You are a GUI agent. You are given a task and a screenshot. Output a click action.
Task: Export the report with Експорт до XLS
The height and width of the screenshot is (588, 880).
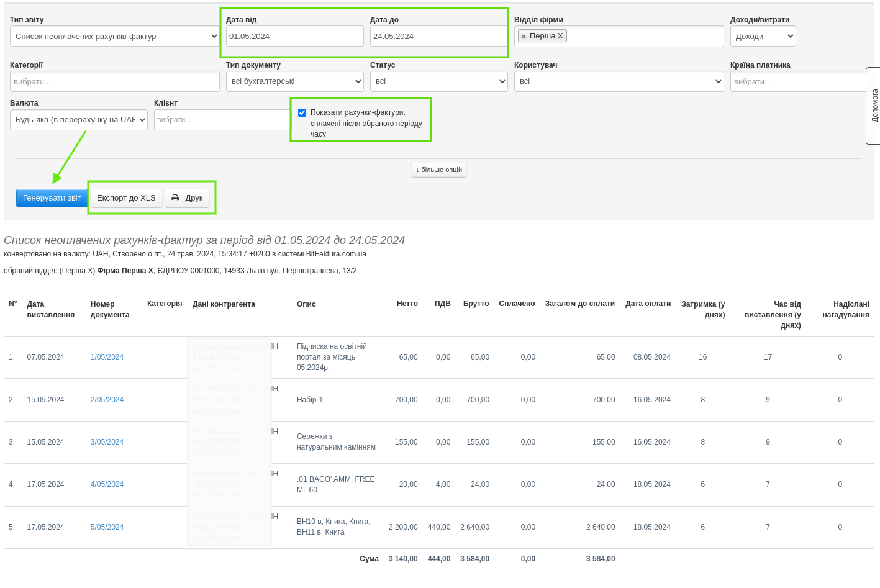126,198
